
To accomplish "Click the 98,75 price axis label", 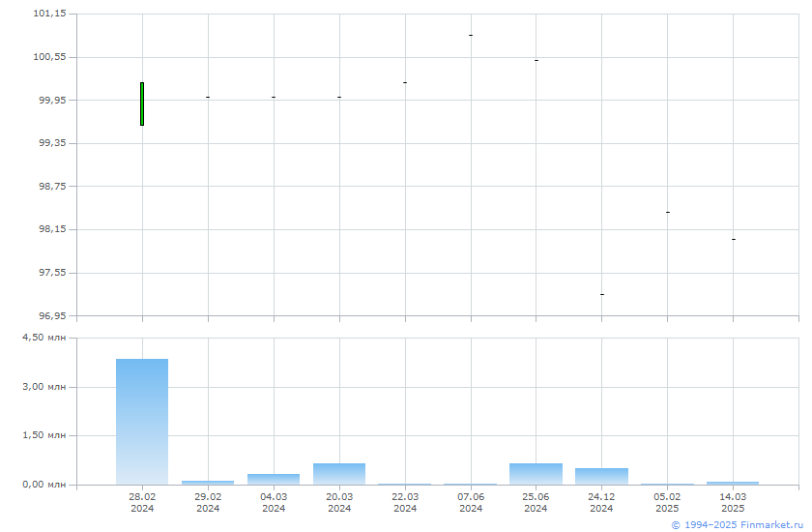I will click(52, 186).
